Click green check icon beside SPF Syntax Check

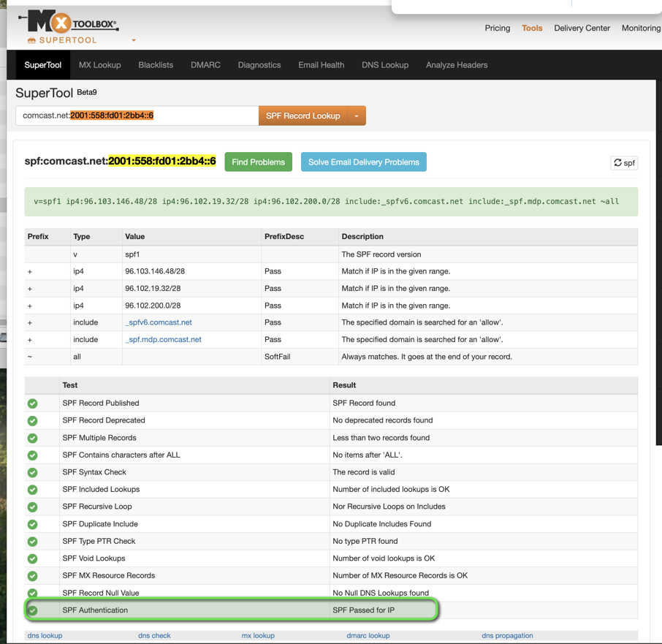pyautogui.click(x=33, y=472)
